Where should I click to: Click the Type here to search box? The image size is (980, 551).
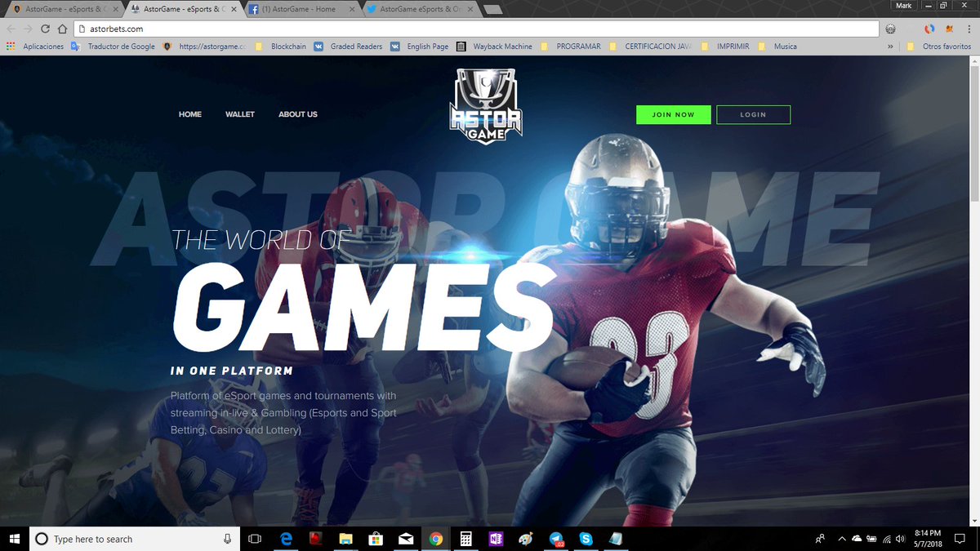click(136, 539)
